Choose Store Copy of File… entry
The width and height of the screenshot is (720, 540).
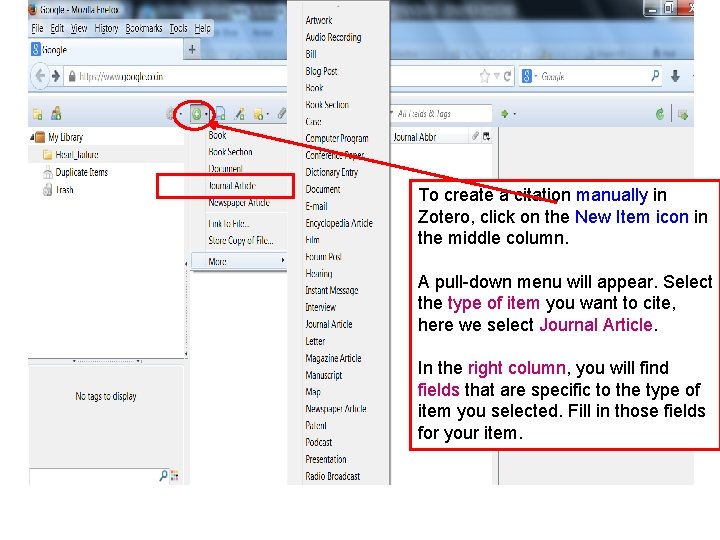241,240
